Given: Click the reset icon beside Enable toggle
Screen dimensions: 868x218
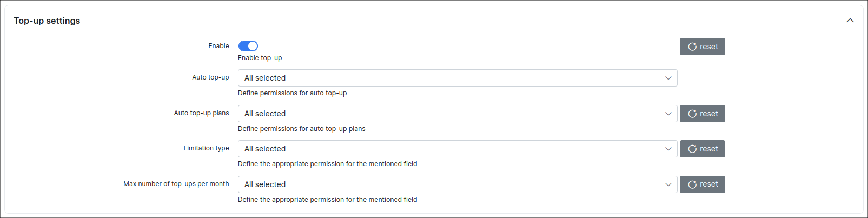Looking at the screenshot, I should [692, 47].
